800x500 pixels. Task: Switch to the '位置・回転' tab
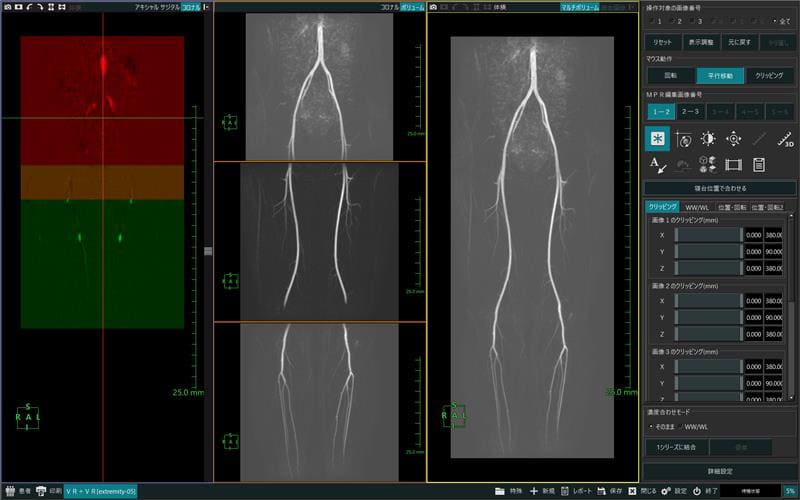click(x=732, y=207)
